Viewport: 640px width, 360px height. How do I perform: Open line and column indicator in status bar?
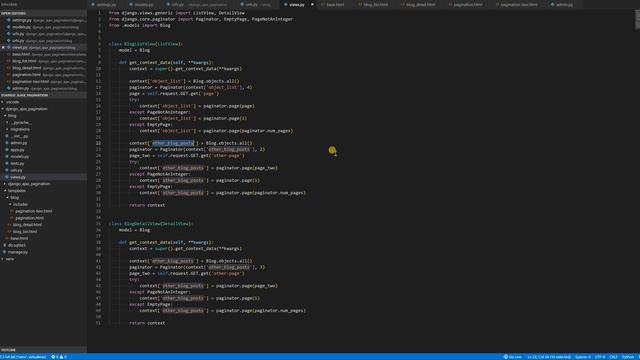pyautogui.click(x=549, y=357)
